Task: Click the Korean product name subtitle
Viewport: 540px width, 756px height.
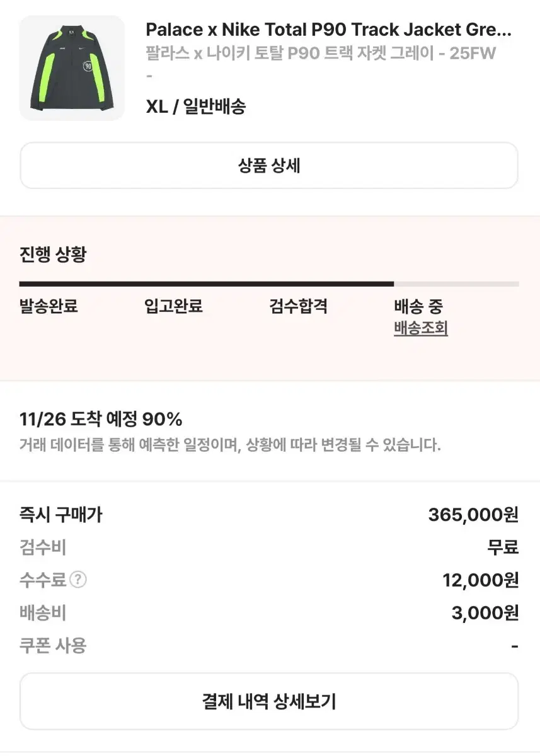Action: pos(321,54)
